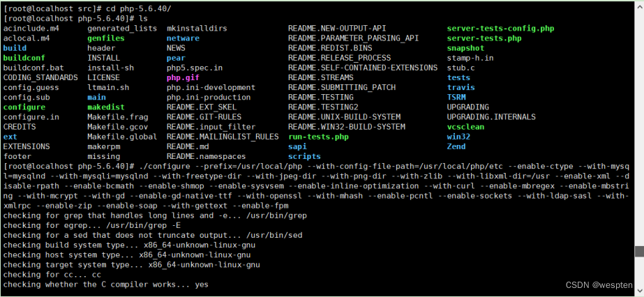Click the Zend directory name
Viewport: 644px width, 297px height.
pyautogui.click(x=456, y=147)
